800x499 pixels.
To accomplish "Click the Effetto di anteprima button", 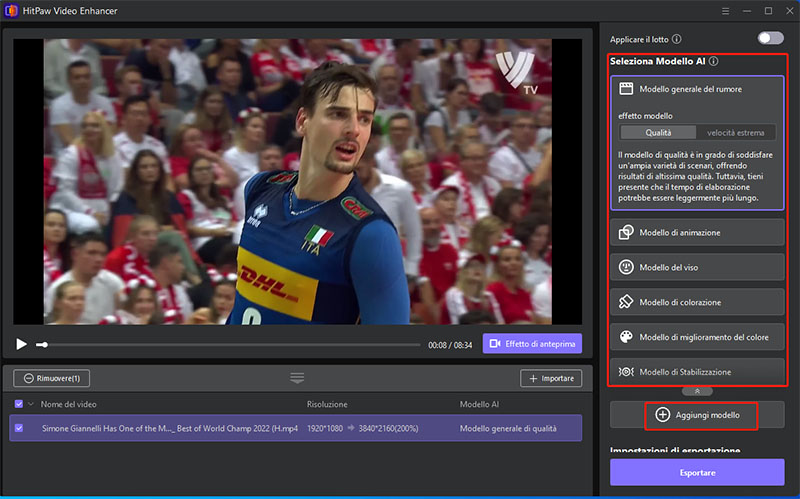I will tap(532, 344).
